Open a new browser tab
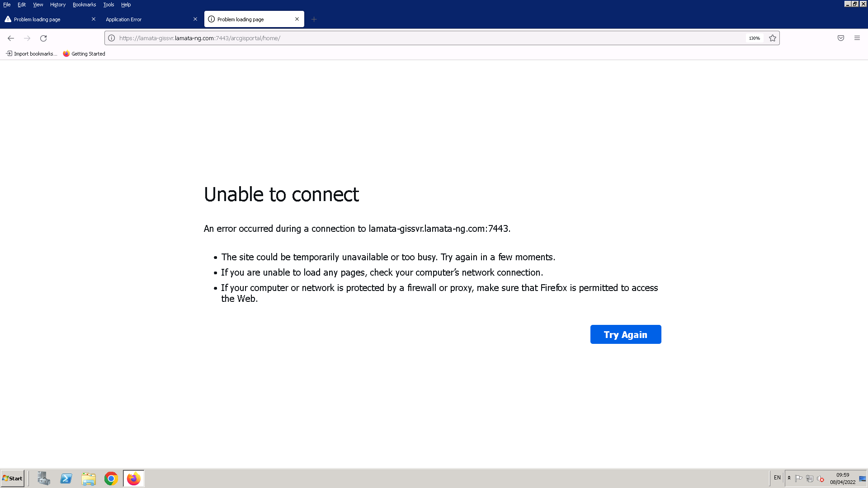This screenshot has height=488, width=868. click(x=314, y=19)
